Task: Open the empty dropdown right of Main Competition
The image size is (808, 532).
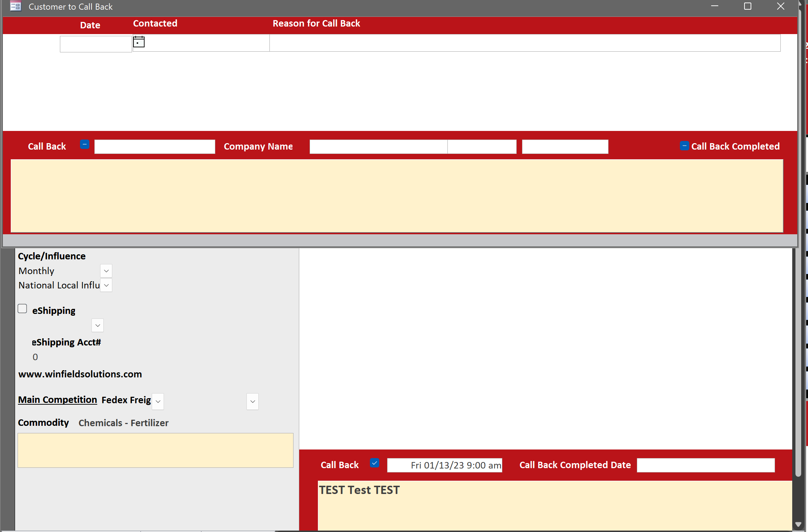Action: (252, 401)
